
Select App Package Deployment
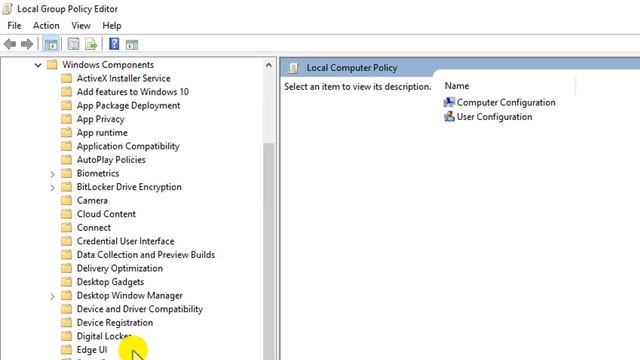coord(128,105)
